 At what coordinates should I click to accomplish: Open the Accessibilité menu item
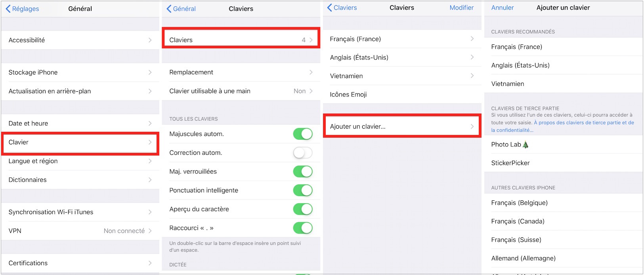click(80, 40)
